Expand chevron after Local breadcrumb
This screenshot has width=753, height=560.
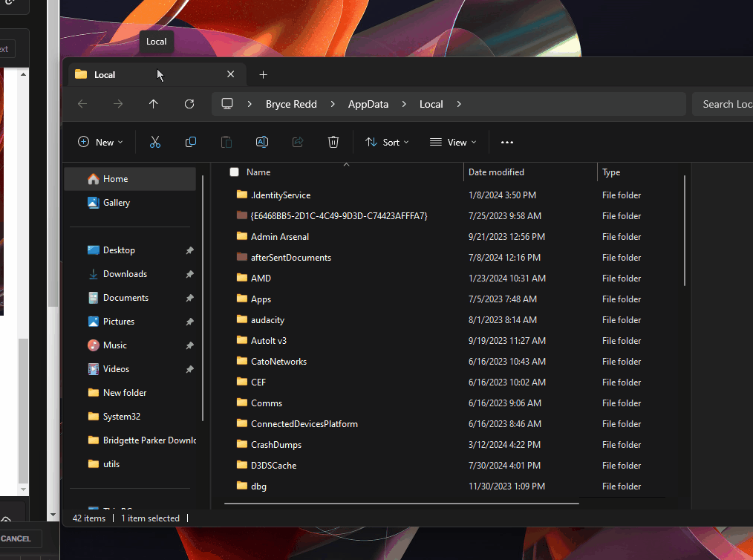(459, 104)
